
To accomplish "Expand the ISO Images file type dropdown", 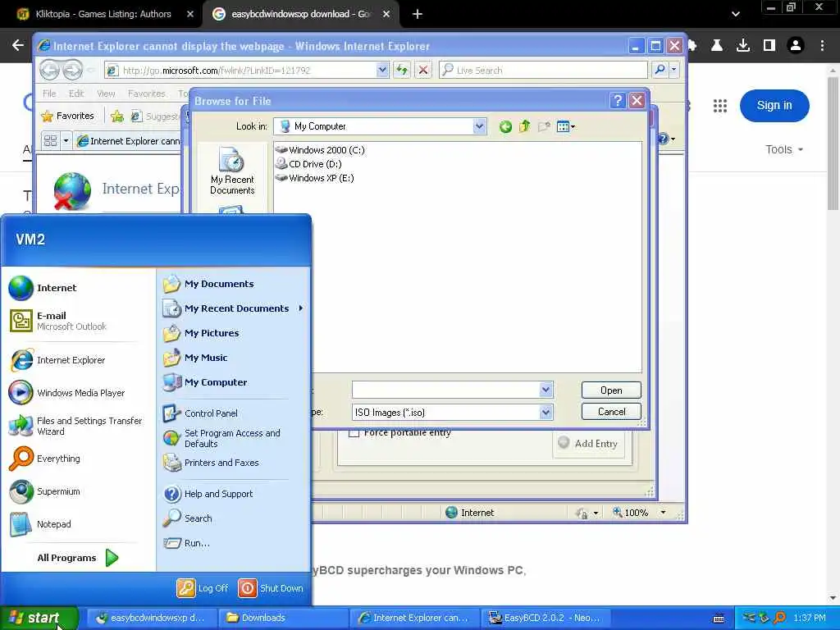I will (x=546, y=412).
